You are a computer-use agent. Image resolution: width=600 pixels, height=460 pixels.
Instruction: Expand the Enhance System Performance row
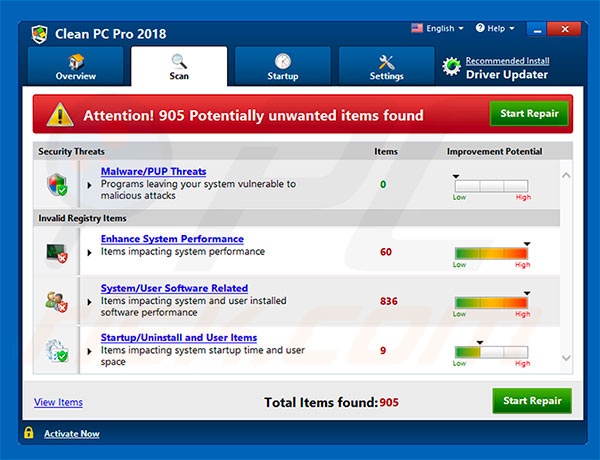click(89, 253)
